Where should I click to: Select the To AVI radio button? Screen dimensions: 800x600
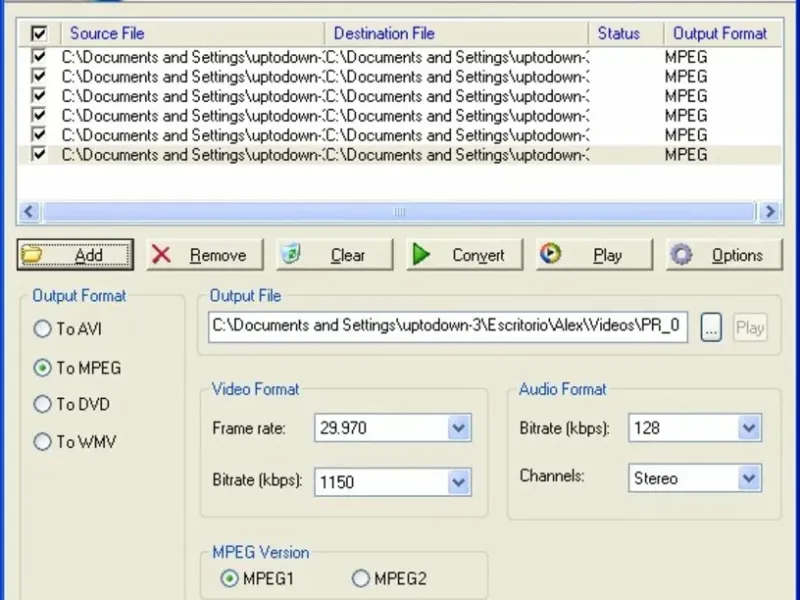[42, 329]
